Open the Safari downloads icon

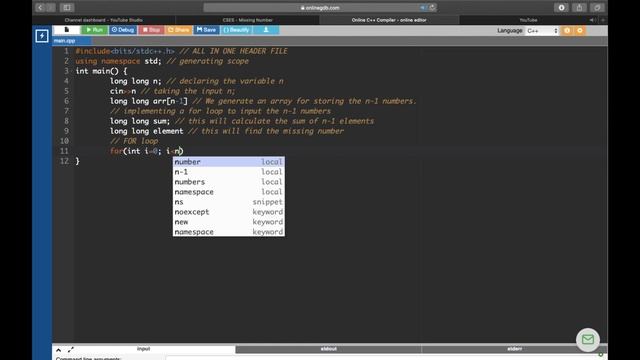(561, 7)
